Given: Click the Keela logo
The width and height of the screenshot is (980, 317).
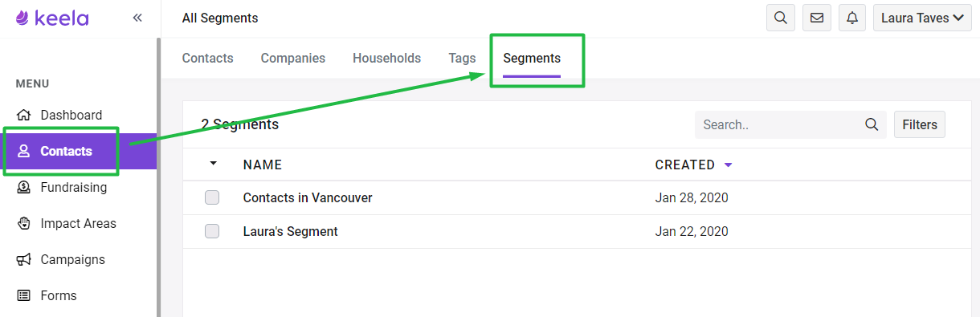Looking at the screenshot, I should (x=52, y=18).
